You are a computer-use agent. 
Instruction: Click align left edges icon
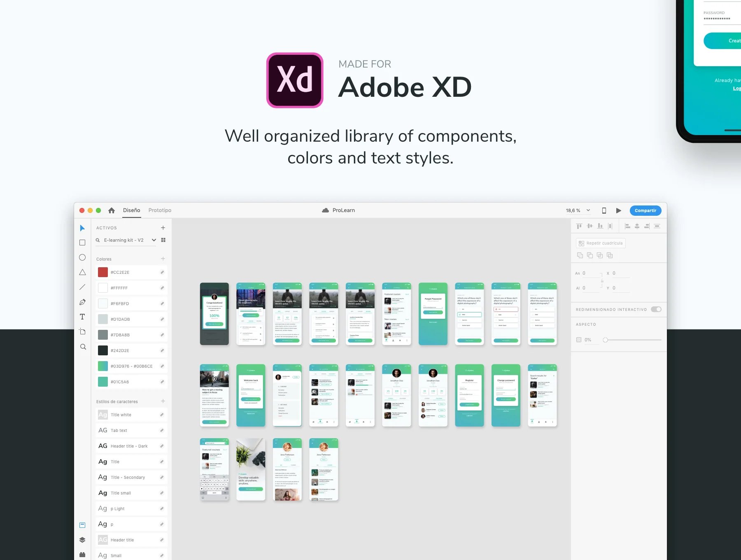click(x=627, y=226)
